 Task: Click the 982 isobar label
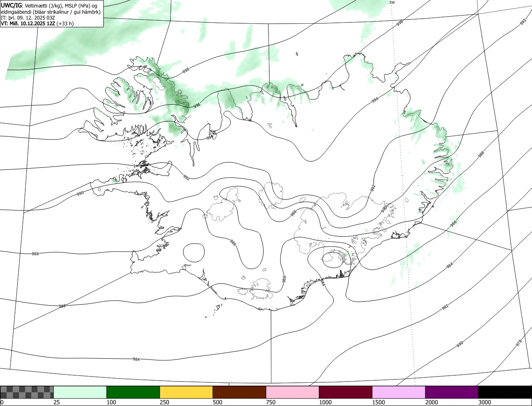point(445,307)
